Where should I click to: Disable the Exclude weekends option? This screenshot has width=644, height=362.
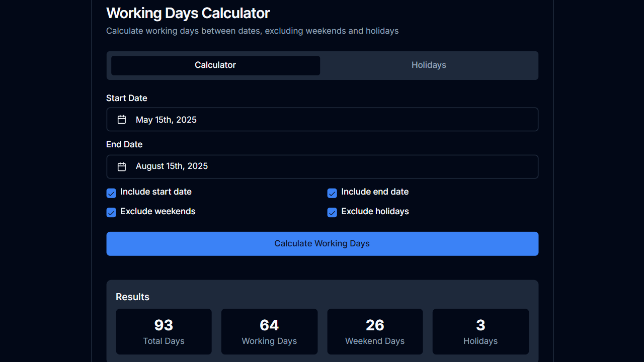[x=111, y=212]
